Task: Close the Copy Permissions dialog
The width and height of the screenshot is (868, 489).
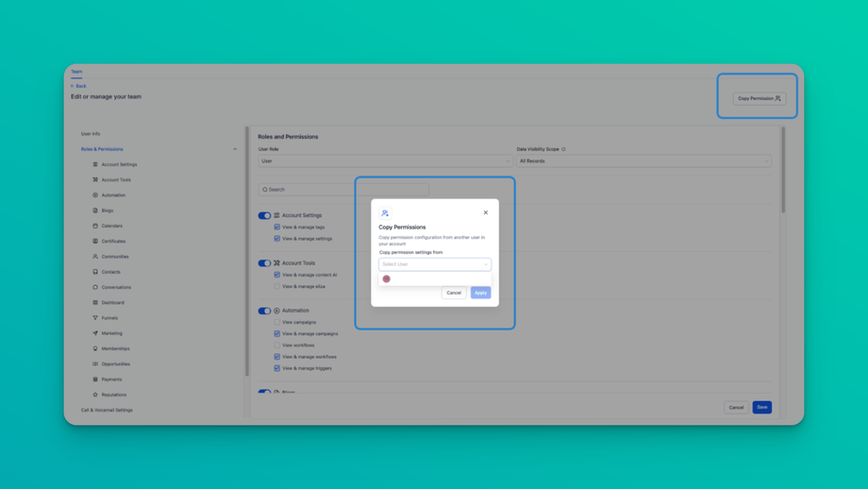Action: [x=486, y=212]
